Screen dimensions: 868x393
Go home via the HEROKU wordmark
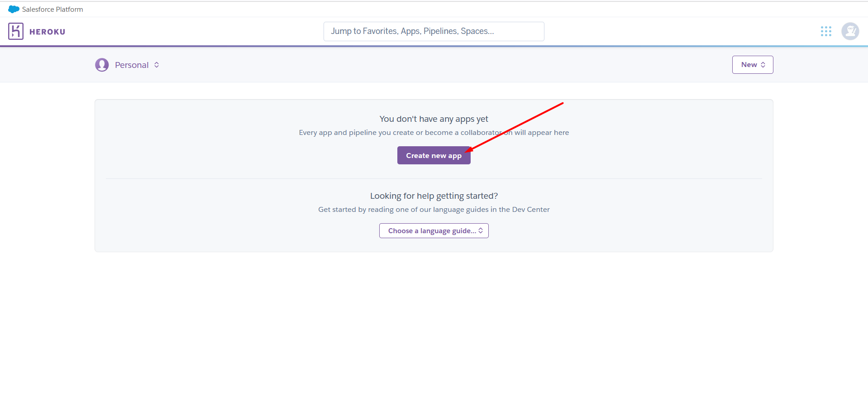[x=48, y=32]
